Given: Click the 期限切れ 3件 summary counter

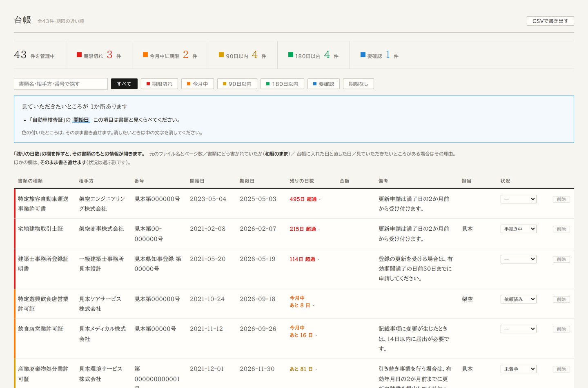Looking at the screenshot, I should pos(99,55).
